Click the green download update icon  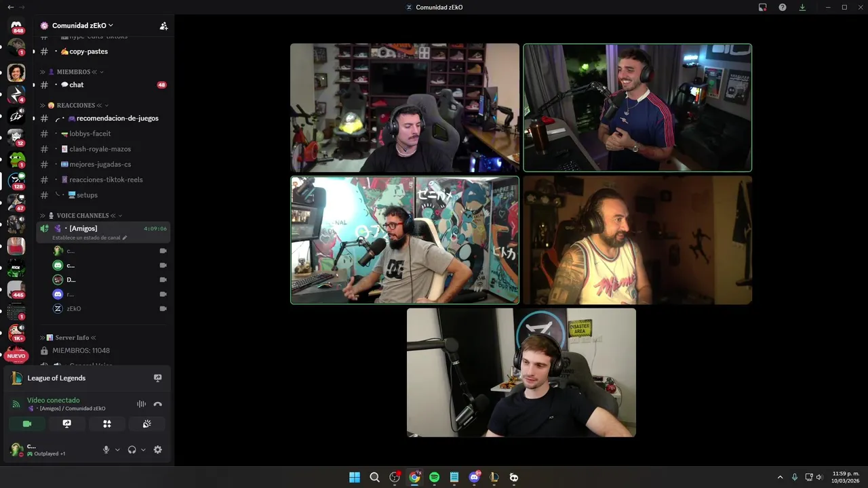pos(802,7)
